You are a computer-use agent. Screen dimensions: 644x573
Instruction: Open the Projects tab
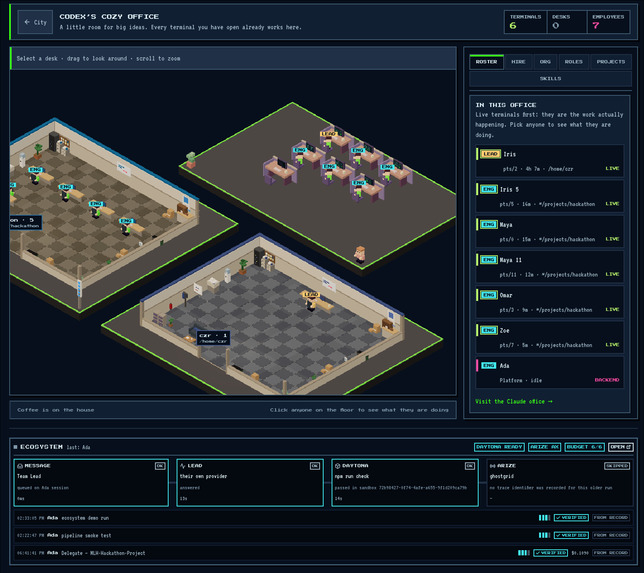pos(611,62)
